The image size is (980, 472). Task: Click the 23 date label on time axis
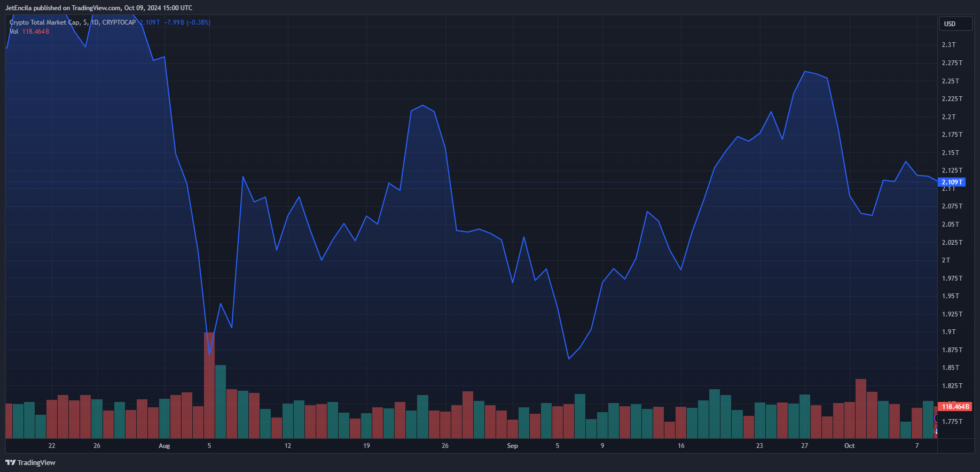click(x=759, y=446)
